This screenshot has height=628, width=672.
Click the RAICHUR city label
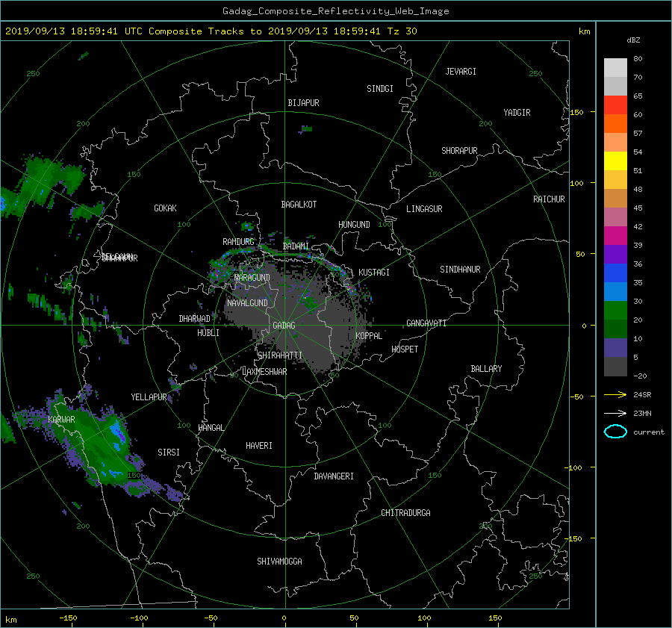click(x=549, y=199)
